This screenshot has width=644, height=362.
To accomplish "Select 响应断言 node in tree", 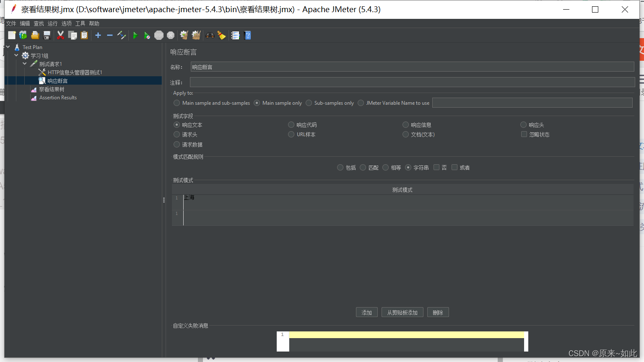I will [57, 81].
